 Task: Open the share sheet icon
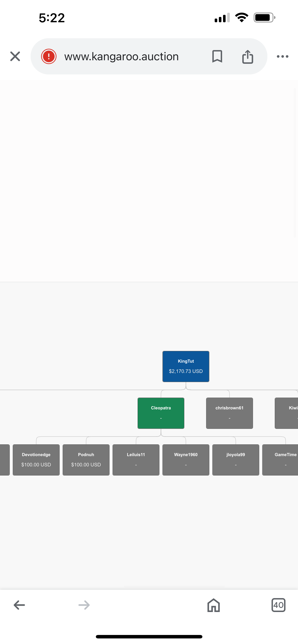[x=247, y=57]
